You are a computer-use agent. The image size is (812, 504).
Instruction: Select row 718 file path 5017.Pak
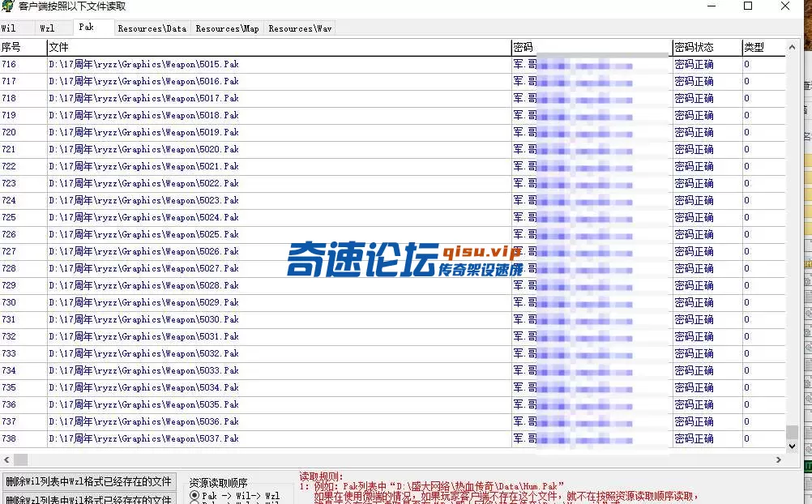[x=144, y=98]
